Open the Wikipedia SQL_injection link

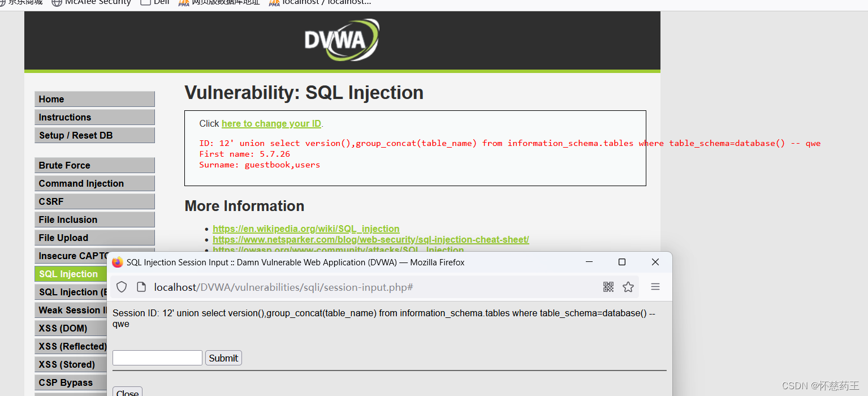click(306, 229)
